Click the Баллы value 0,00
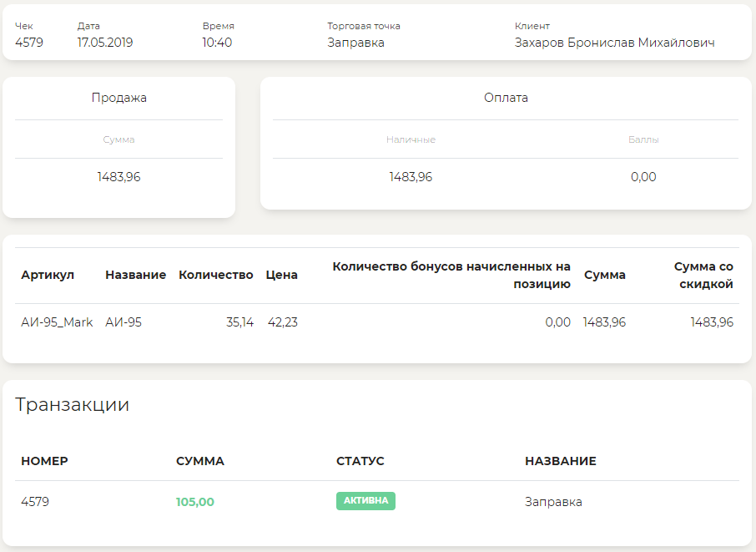The image size is (756, 552). 643,177
